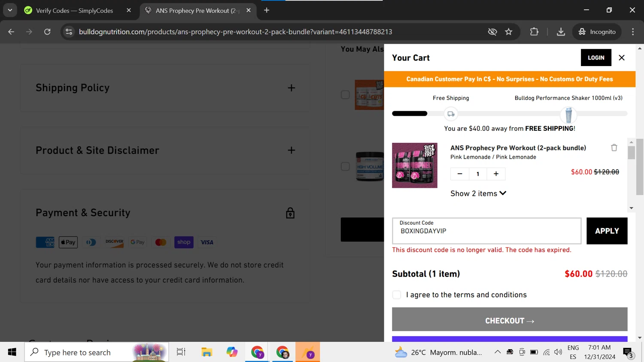Click the expired discount code error message
Screen dimensions: 644x362
pos(481,250)
